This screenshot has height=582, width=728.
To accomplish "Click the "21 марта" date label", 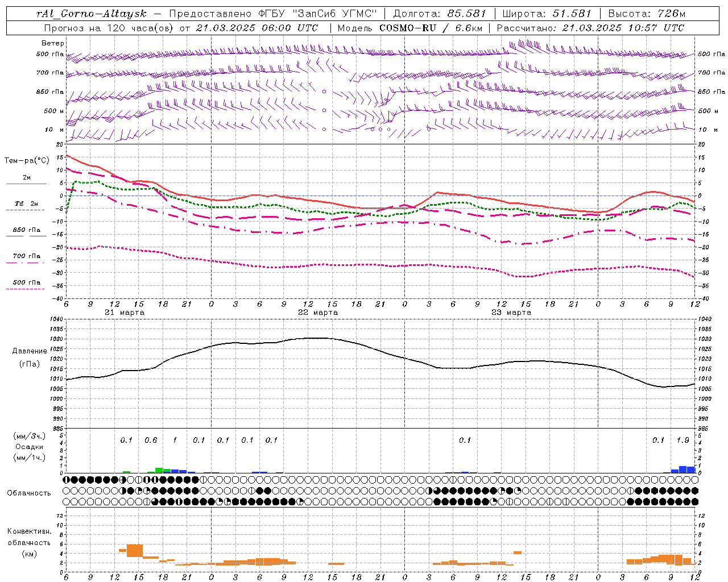I will point(125,313).
